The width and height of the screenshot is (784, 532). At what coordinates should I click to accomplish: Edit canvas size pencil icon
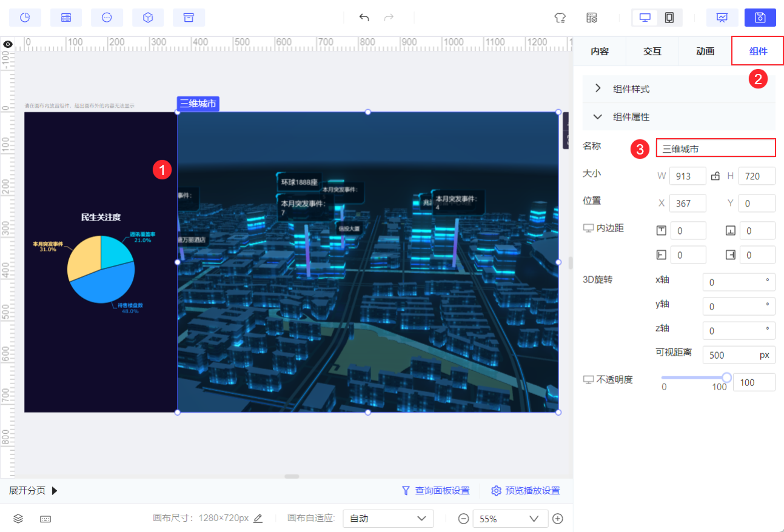tap(258, 519)
